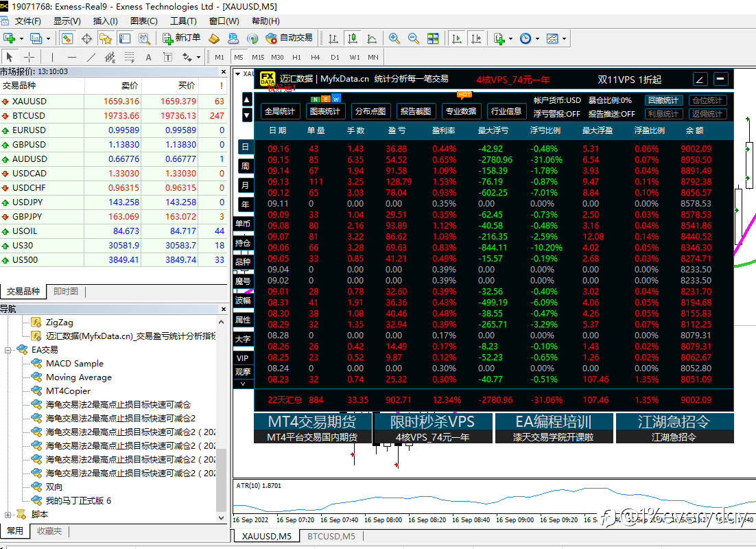Open the Market Watch window icon
The width and height of the screenshot is (756, 549).
tap(67, 38)
